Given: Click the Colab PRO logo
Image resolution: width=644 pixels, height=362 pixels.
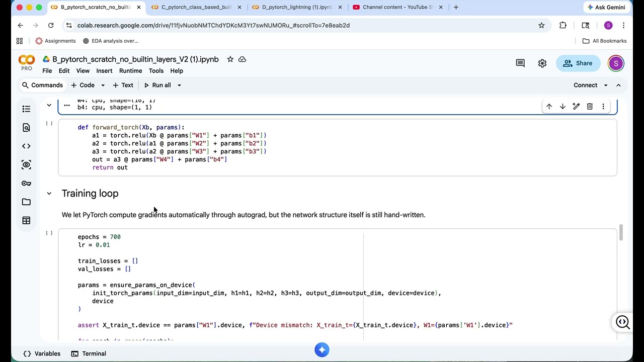Looking at the screenshot, I should [x=27, y=63].
